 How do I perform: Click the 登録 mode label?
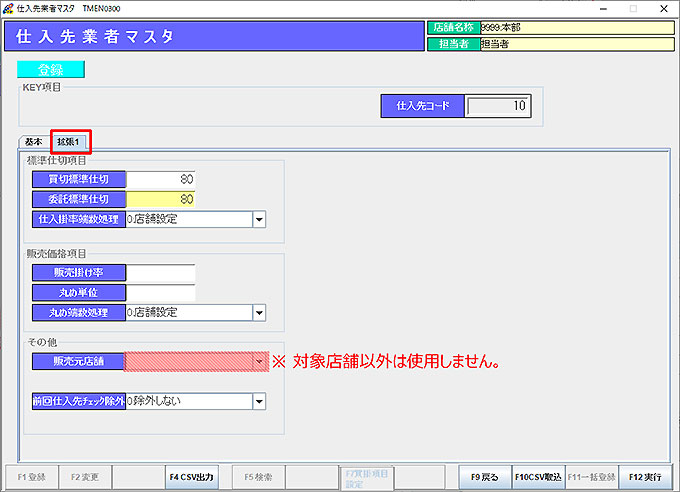point(51,69)
